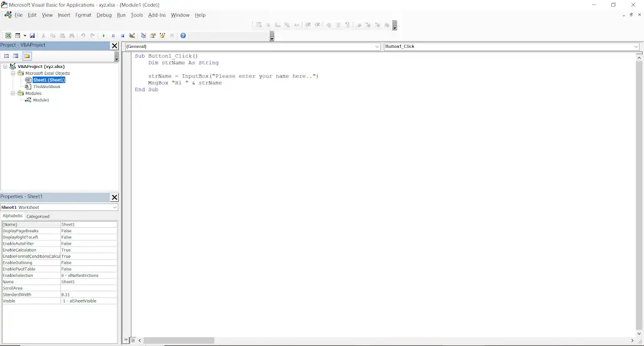Click the StandardWidth value 8.11
Image resolution: width=644 pixels, height=346 pixels.
tap(89, 294)
